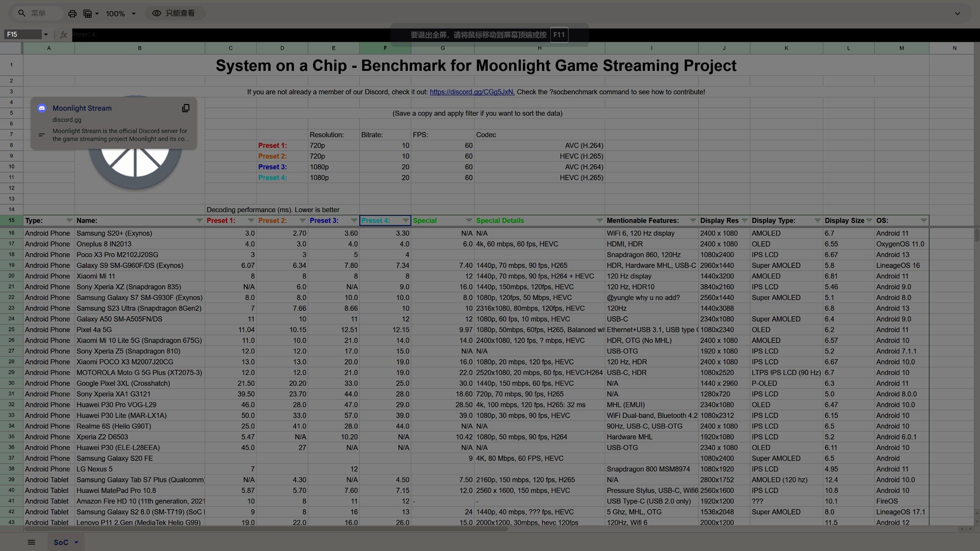Select the 'Snapdragon 860, 120Hz' cell
Screen dimensions: 980x551
pyautogui.click(x=652, y=255)
